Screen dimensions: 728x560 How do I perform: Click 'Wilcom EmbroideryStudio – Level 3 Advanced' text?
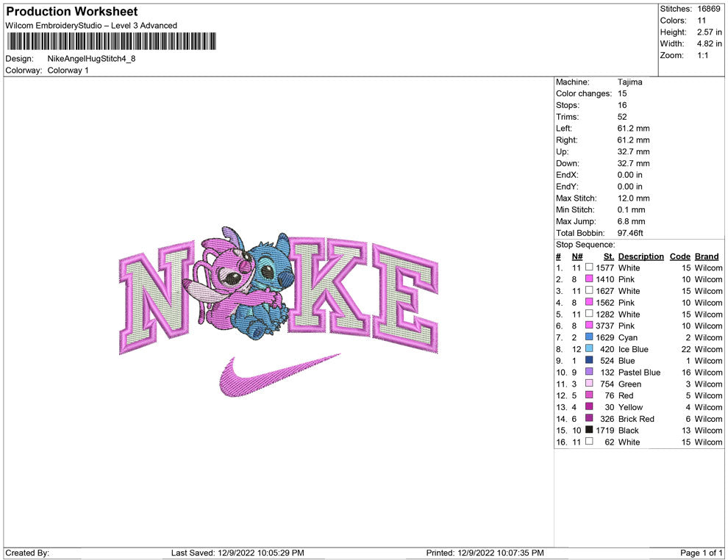click(x=91, y=26)
